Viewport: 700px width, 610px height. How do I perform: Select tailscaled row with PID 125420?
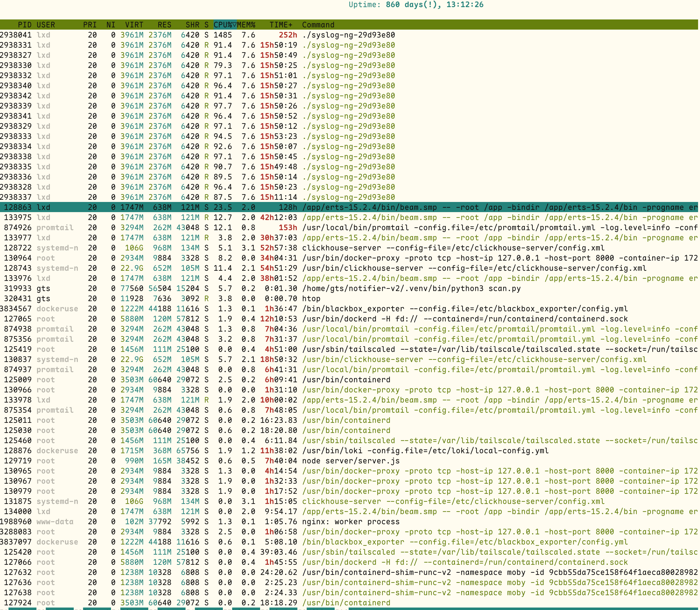coord(349,552)
